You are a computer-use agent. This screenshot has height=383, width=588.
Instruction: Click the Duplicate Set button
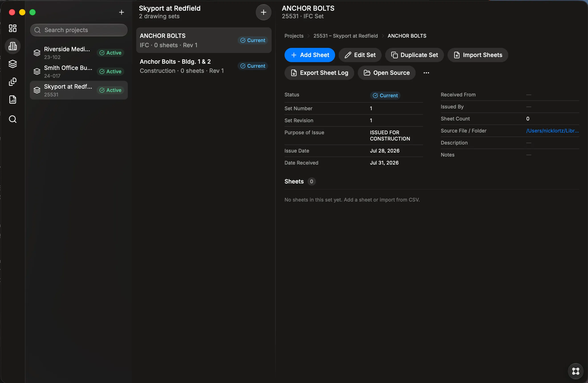coord(414,55)
